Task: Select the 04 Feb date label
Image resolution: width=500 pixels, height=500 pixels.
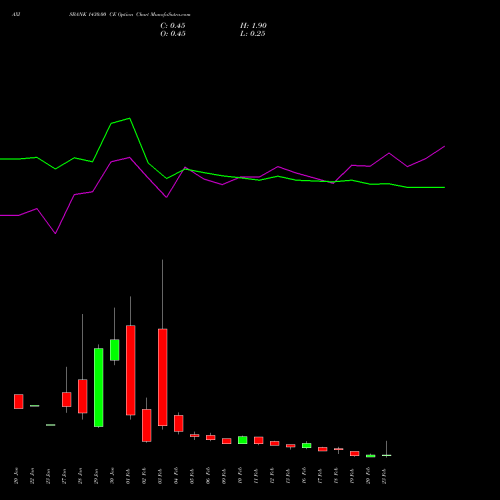Action: [176, 476]
